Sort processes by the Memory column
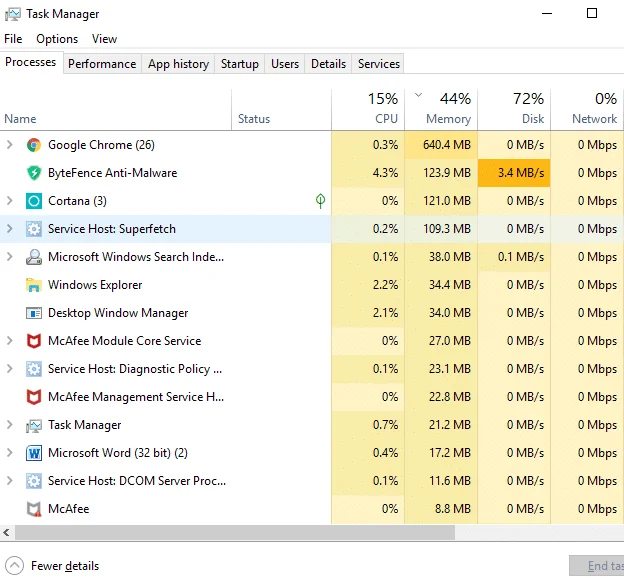Viewport: 624px width, 578px height. (x=441, y=110)
